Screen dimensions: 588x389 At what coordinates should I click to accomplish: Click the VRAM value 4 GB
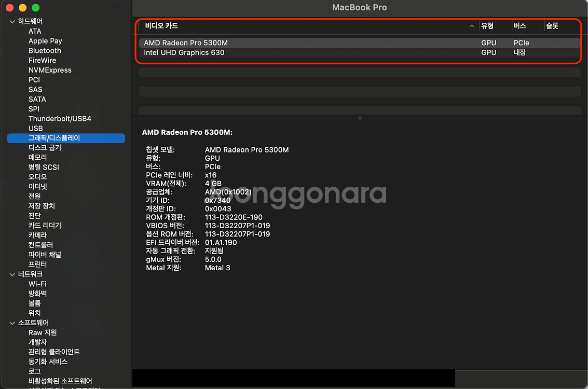(x=213, y=184)
